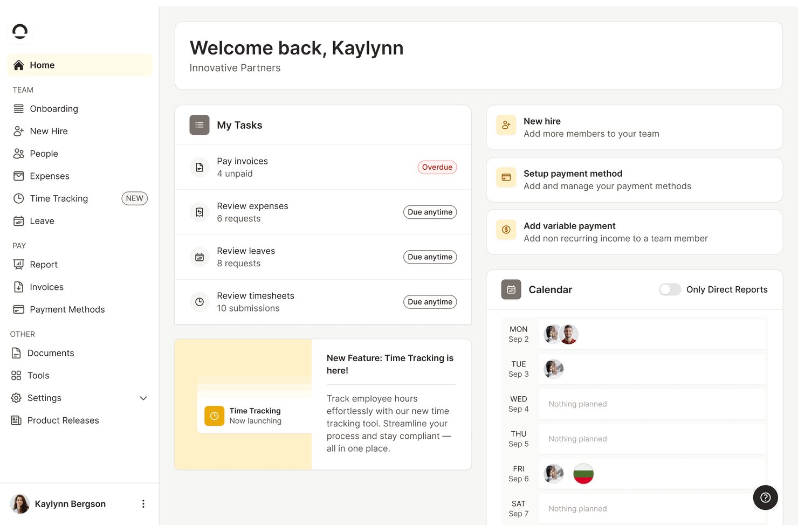Image resolution: width=798 pixels, height=532 pixels.
Task: Click the flag avatar on Friday Sep 6
Action: 583,474
